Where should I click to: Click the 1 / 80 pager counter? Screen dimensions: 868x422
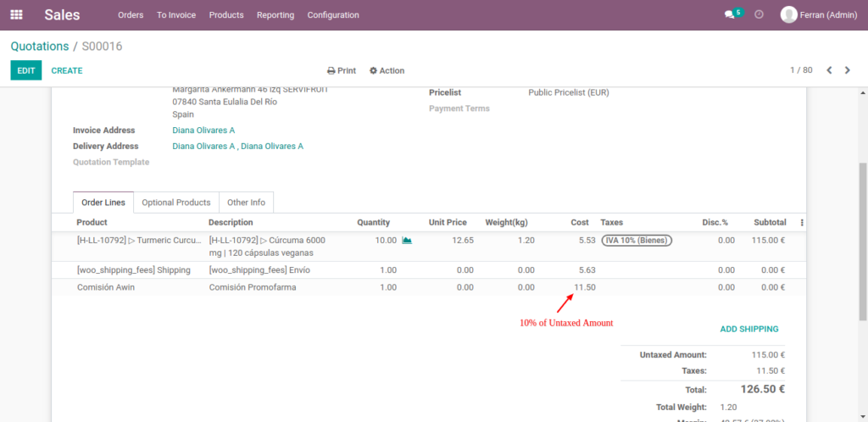click(x=801, y=70)
